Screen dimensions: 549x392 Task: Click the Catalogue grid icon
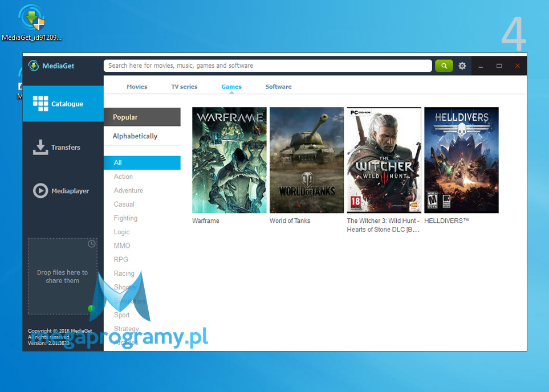[x=40, y=104]
